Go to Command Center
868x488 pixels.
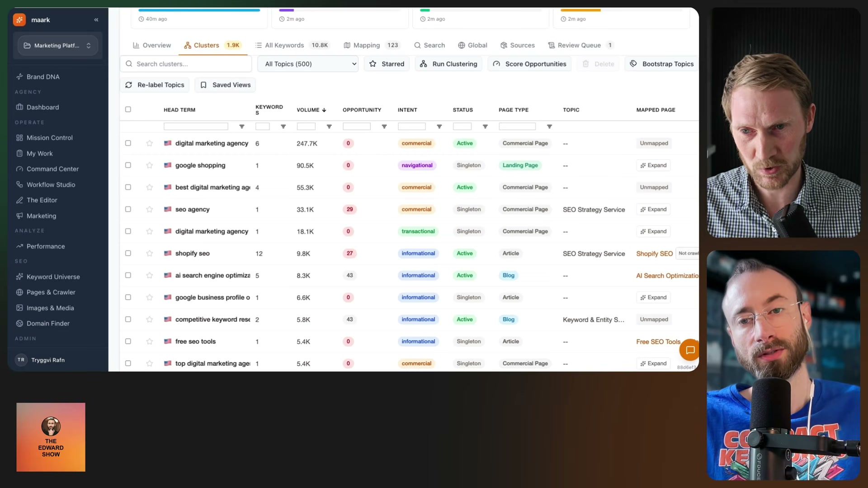[x=52, y=169]
